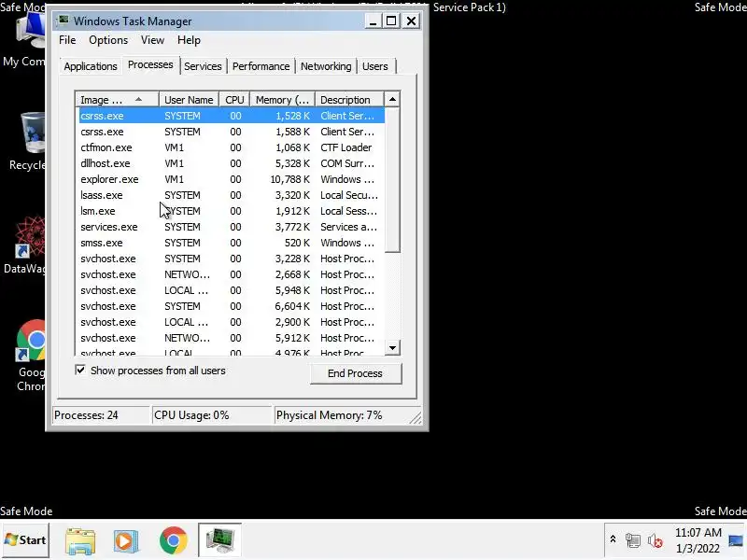Select the smss.exe process row

[x=232, y=243]
